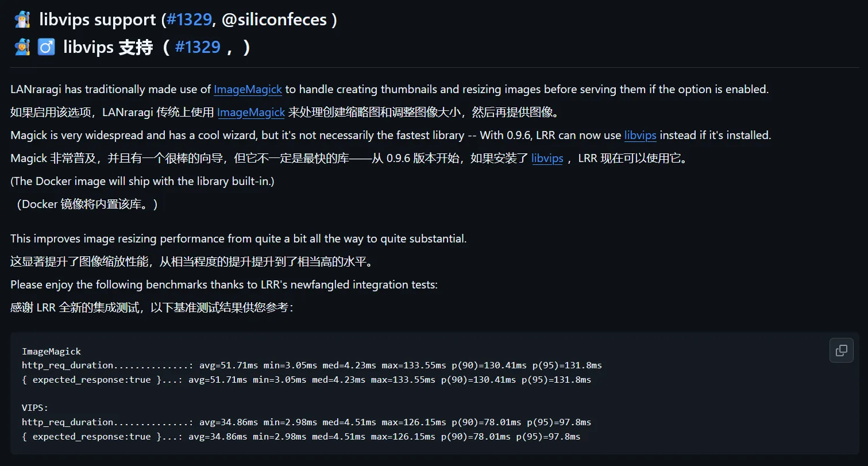
Task: Click the wizard emoji in the English heading
Action: (22, 20)
